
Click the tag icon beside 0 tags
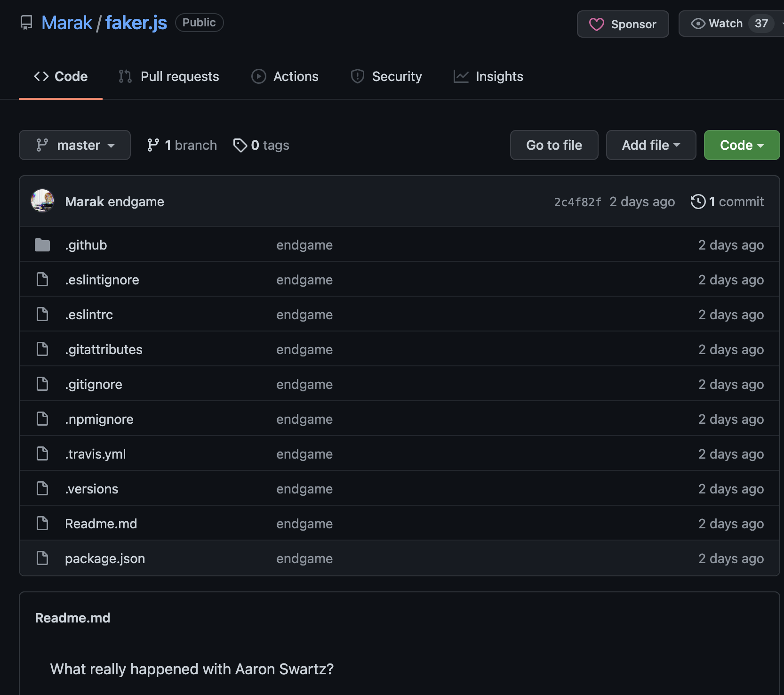point(240,145)
